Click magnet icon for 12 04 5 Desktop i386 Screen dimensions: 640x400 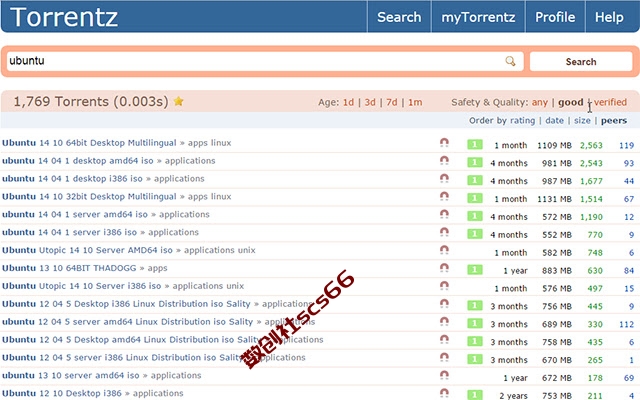click(x=444, y=304)
